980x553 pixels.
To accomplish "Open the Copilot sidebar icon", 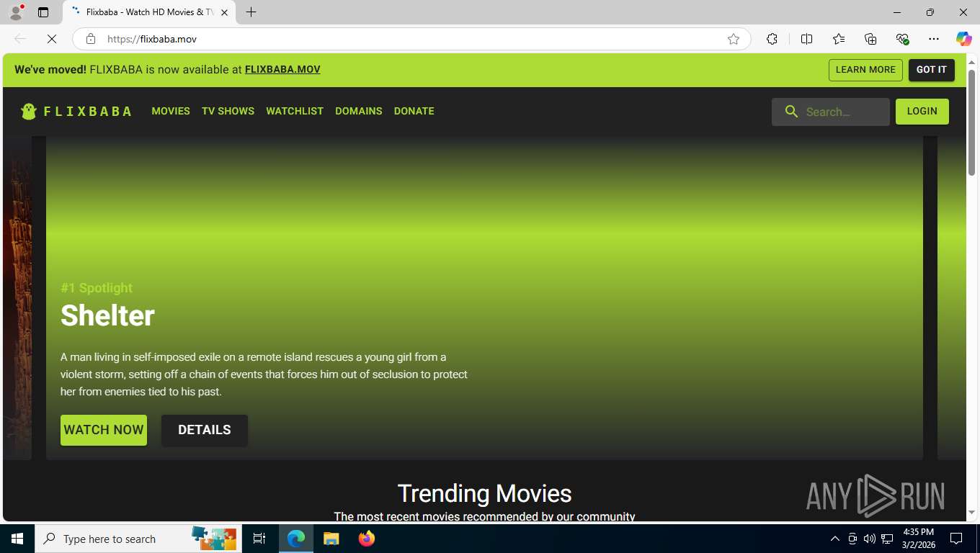I will click(x=963, y=39).
